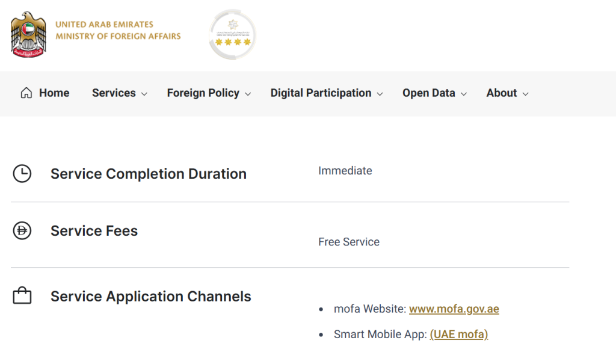Click the Ministry of Foreign Affairs title text
The height and width of the screenshot is (364, 616).
click(x=118, y=36)
